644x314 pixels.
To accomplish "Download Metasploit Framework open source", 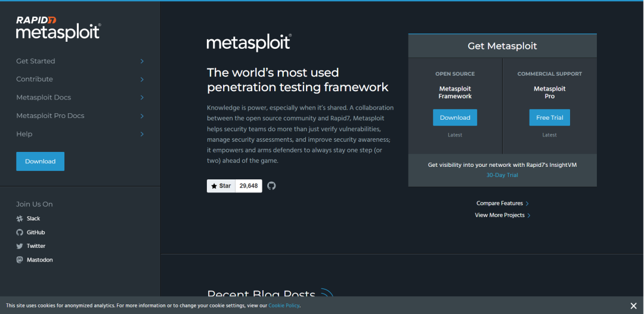I will pyautogui.click(x=455, y=117).
